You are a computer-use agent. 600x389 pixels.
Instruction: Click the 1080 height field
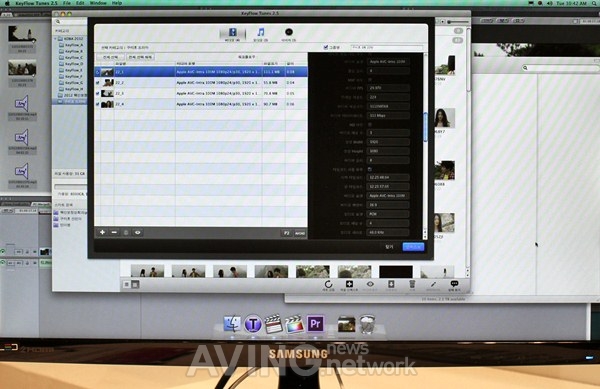[388, 151]
